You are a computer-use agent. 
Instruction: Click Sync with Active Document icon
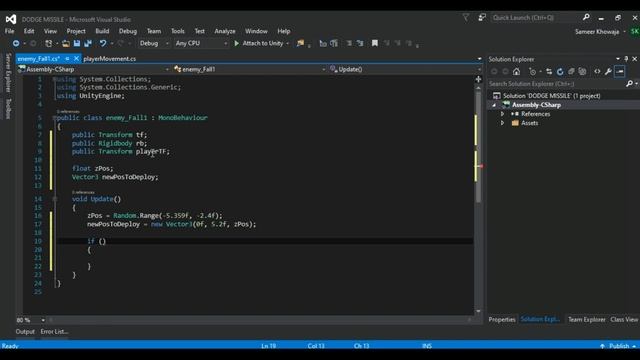click(549, 72)
